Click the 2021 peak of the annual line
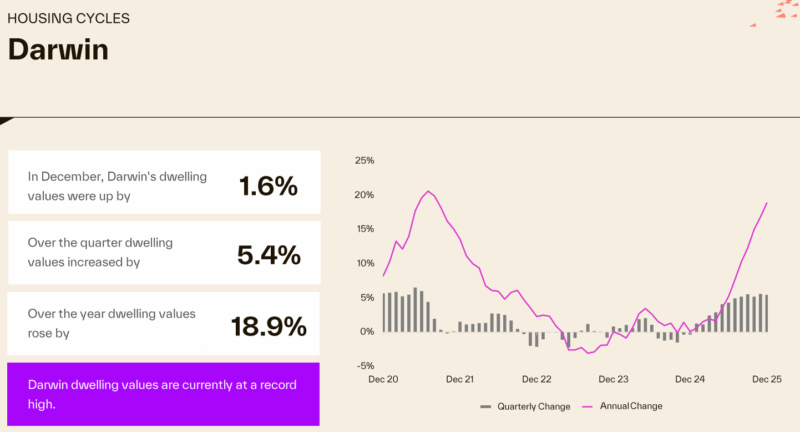800x432 pixels. click(428, 191)
